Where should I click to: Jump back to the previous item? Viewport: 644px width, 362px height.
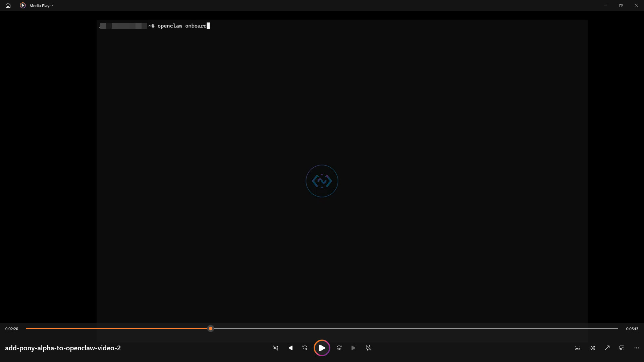click(290, 348)
